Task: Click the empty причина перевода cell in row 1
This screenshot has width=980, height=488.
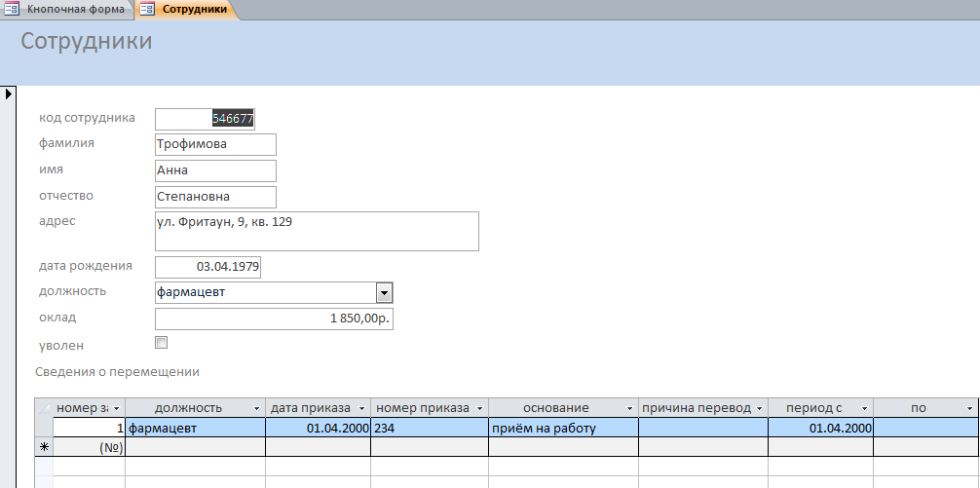Action: (703, 428)
